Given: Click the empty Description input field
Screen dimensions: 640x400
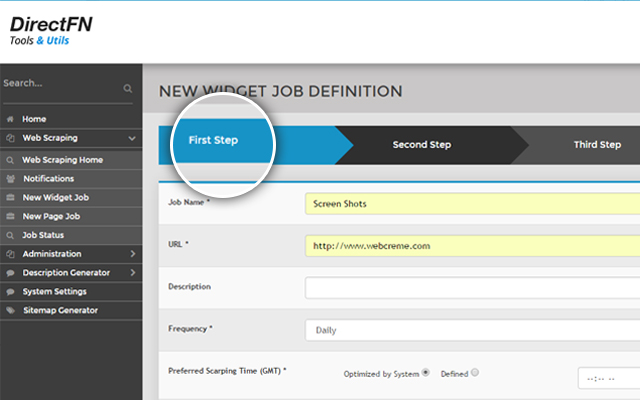Looking at the screenshot, I should coord(472,288).
